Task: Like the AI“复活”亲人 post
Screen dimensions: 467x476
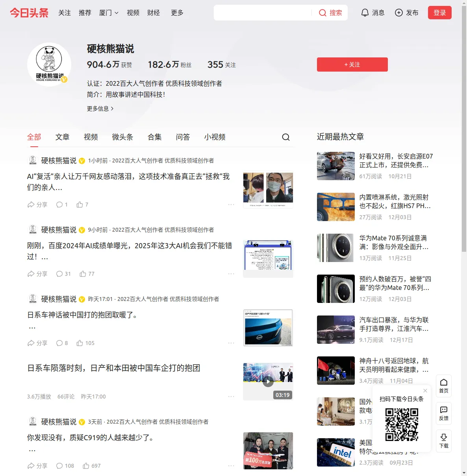Action: point(82,205)
